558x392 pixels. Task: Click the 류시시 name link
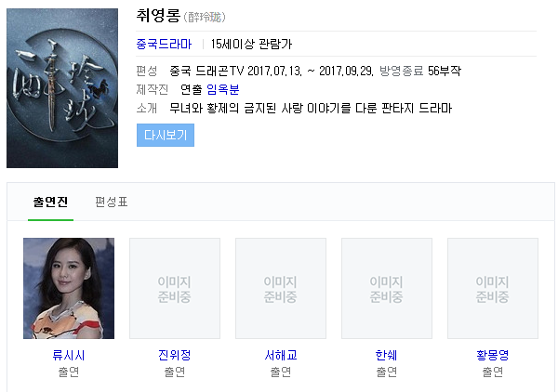(69, 355)
